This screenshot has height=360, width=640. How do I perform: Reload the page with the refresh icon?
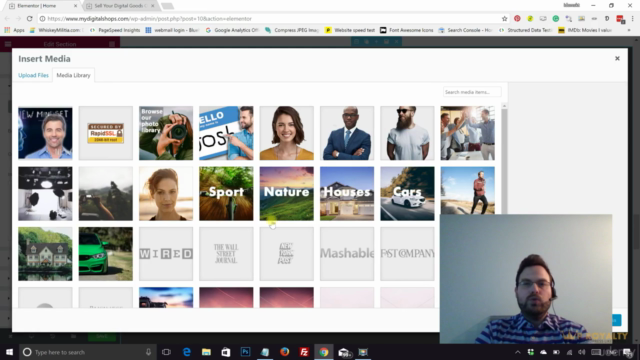pos(29,18)
